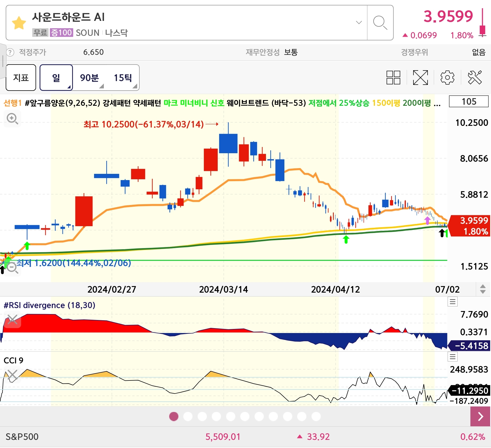Click the green buy arrow near April low
Screen dimensions: 491x448
coord(346,239)
